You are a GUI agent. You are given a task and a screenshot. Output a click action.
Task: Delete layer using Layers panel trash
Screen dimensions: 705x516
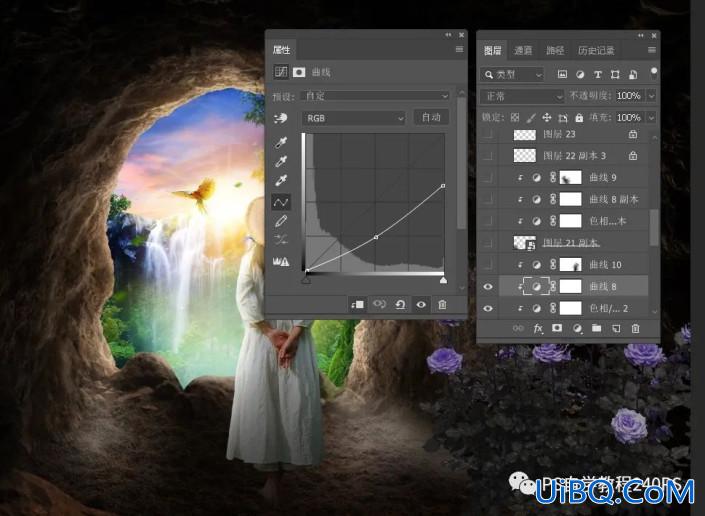(635, 329)
